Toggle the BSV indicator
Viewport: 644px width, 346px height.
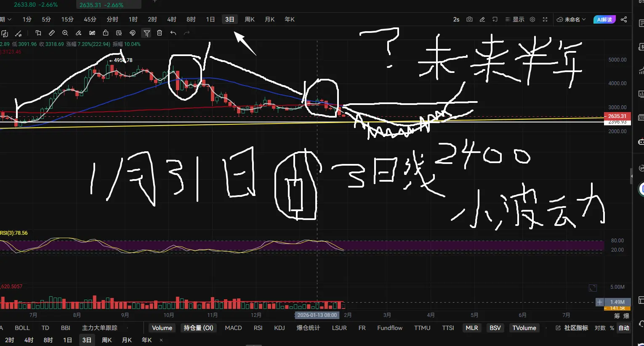(495, 328)
